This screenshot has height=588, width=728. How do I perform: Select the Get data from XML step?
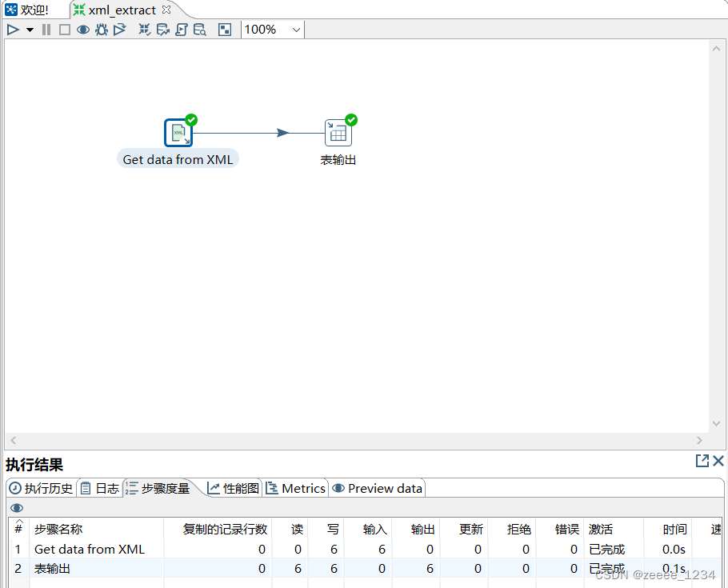pyautogui.click(x=178, y=132)
